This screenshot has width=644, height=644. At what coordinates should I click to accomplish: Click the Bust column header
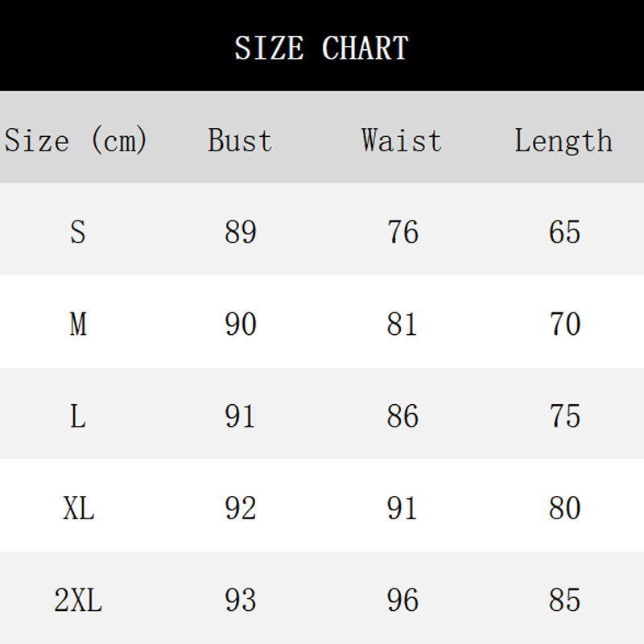pos(240,141)
